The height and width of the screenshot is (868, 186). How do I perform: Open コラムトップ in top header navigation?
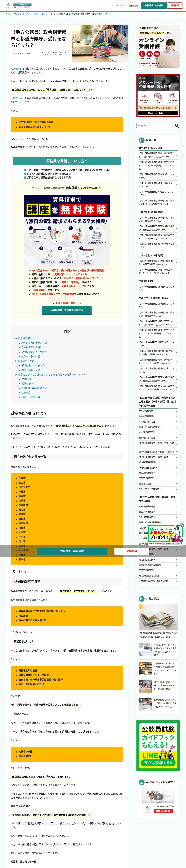click(x=120, y=6)
